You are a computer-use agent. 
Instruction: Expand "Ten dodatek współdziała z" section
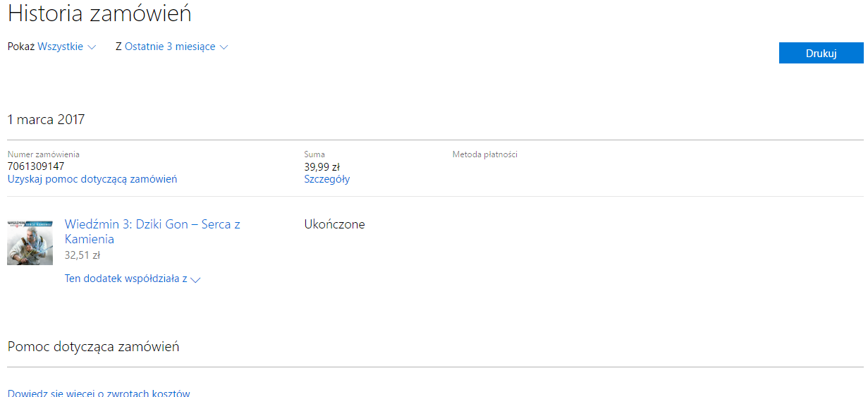(x=126, y=279)
